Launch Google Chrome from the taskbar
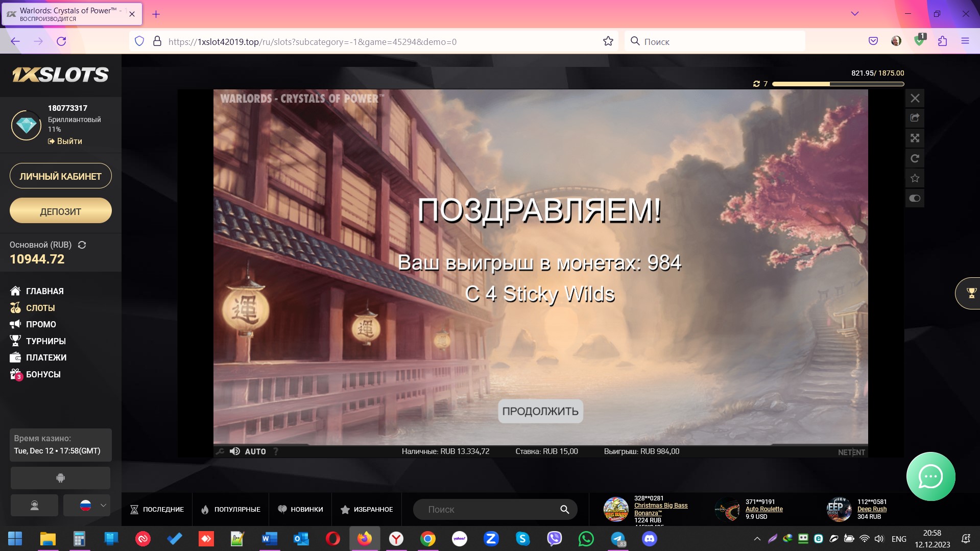980x551 pixels. pos(428,539)
